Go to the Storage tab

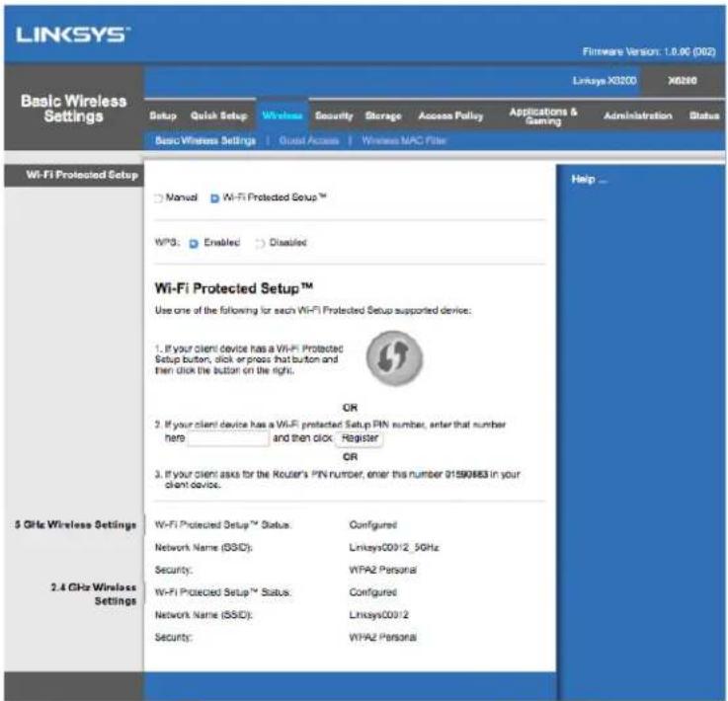click(383, 116)
